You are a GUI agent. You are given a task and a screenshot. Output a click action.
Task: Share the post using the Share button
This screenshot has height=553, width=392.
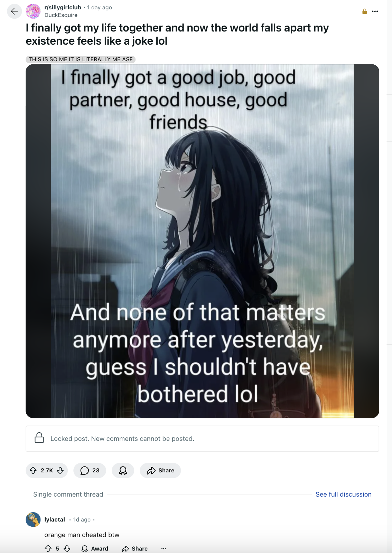pyautogui.click(x=160, y=470)
